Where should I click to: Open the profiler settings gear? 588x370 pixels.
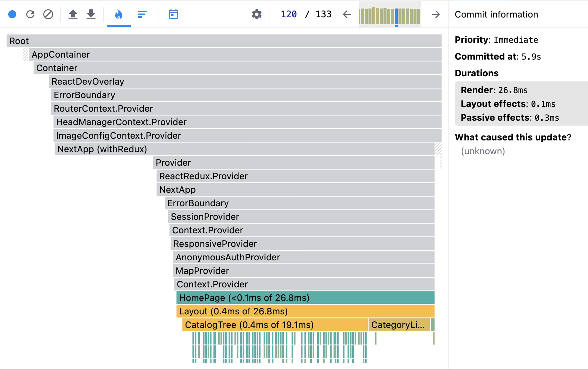click(x=256, y=14)
